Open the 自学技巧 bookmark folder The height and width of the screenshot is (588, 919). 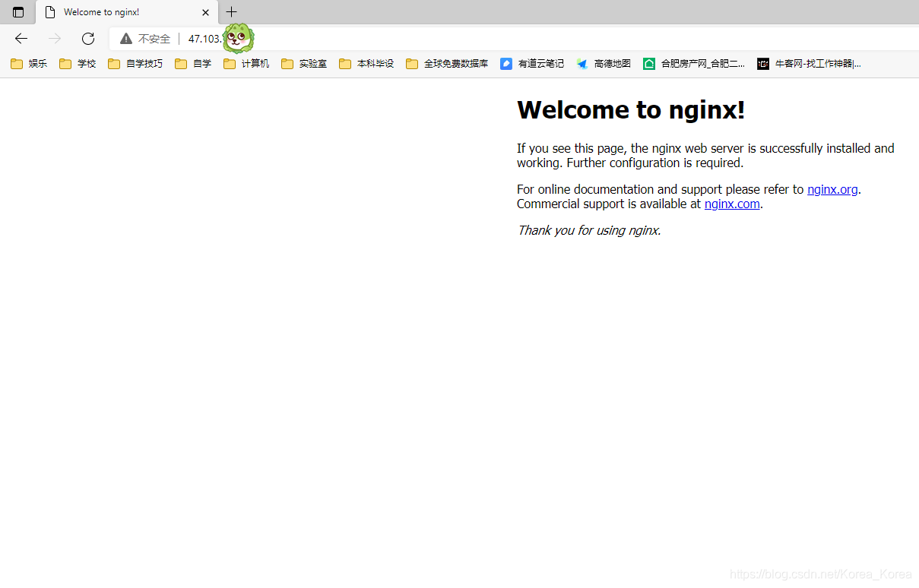pos(135,64)
